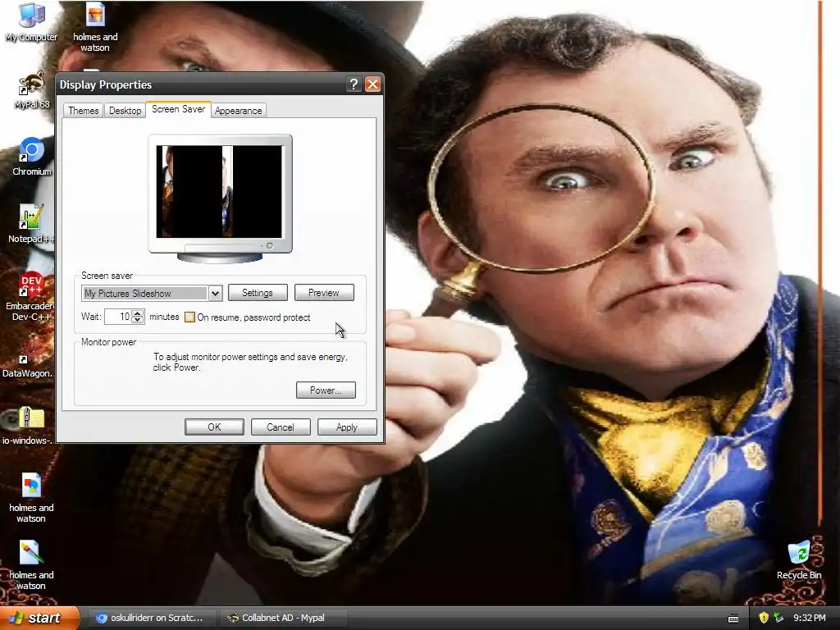
Task: Click the Apply button
Action: (347, 427)
